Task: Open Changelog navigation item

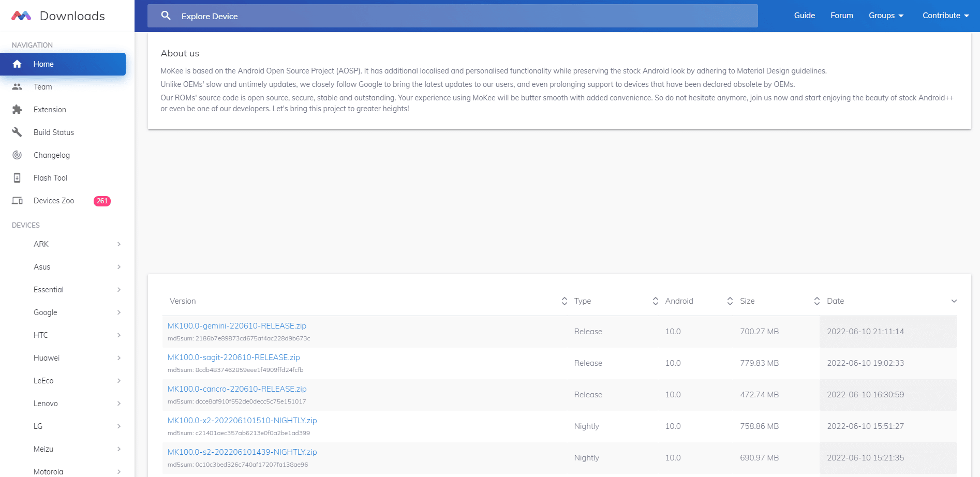Action: [x=63, y=155]
